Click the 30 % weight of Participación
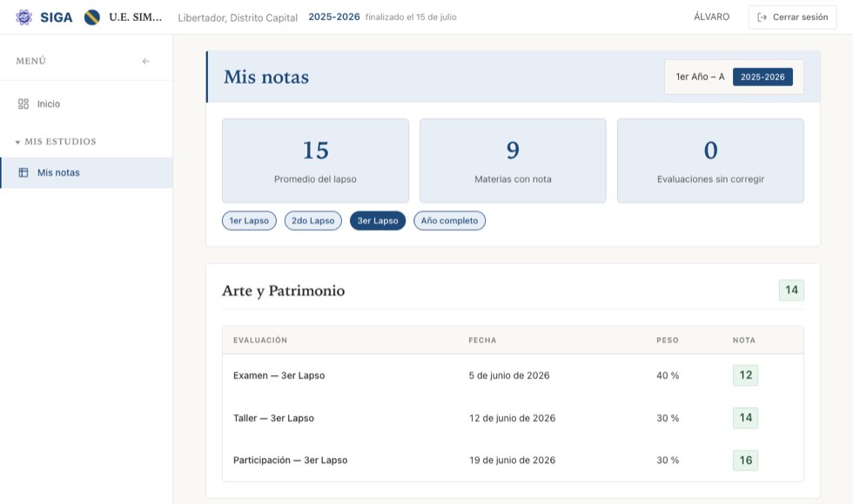853x504 pixels. coord(668,460)
